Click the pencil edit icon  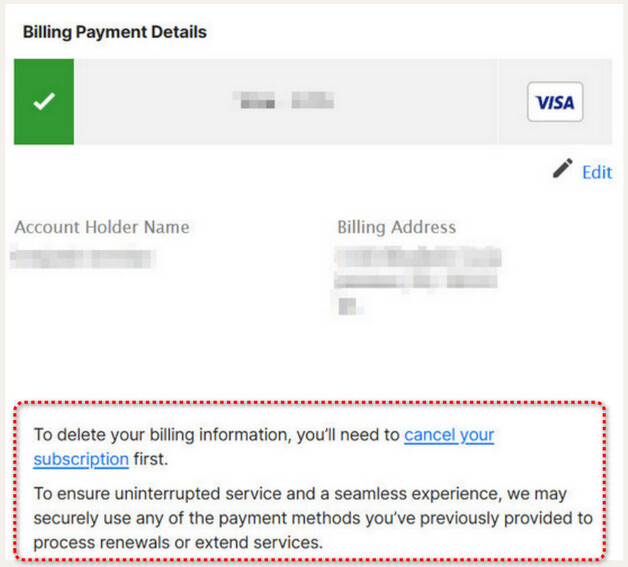[563, 170]
